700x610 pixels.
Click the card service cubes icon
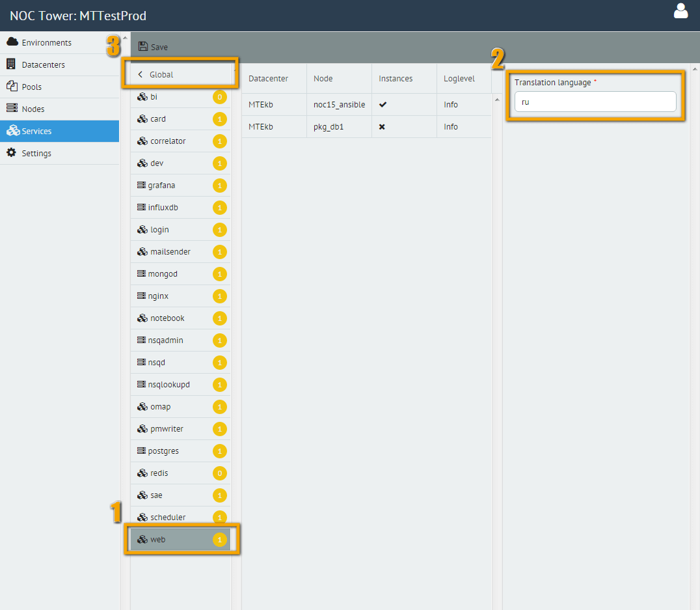[142, 119]
